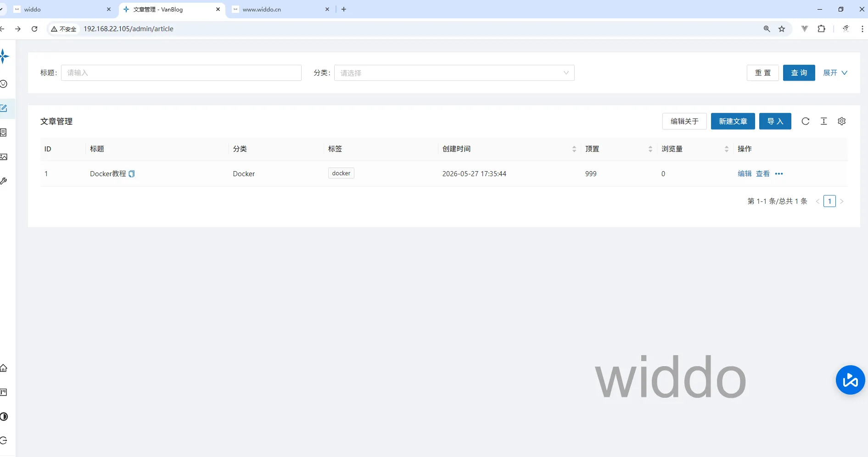The height and width of the screenshot is (457, 868).
Task: Expand the search filters with 展开
Action: [835, 73]
